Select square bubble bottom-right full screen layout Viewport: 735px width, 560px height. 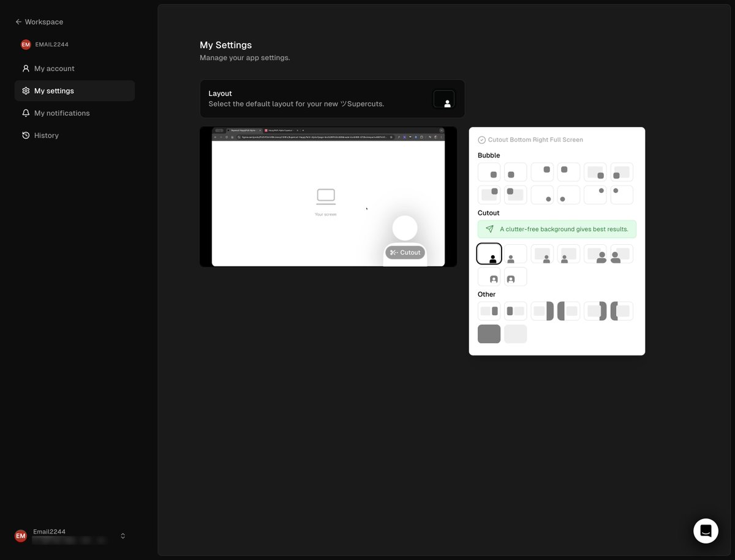[x=489, y=172]
